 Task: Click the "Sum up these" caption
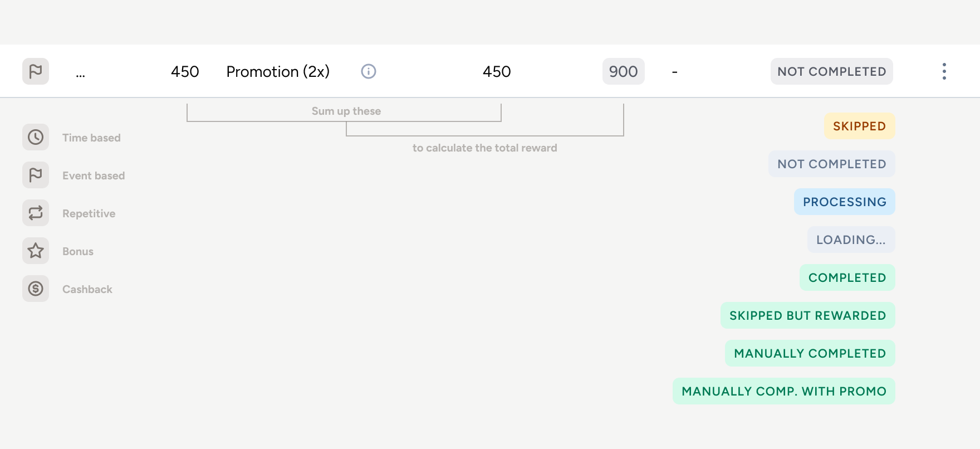[x=346, y=111]
